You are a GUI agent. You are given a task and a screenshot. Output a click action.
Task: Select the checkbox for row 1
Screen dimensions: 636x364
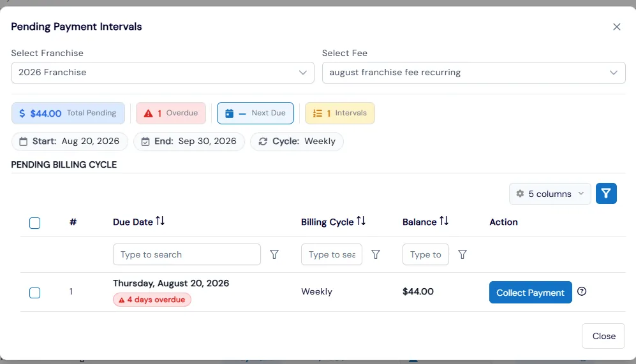tap(35, 293)
